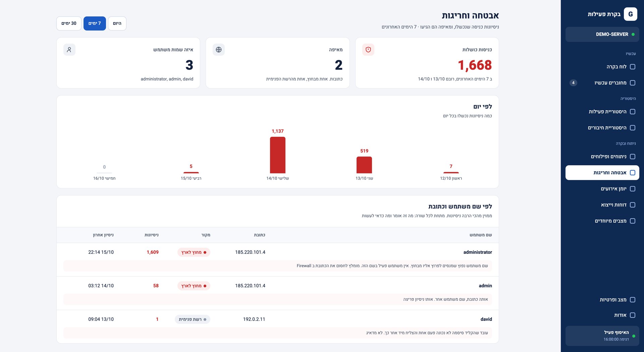
Task: Click the icon beside מצב ופרטיות
Action: [633, 300]
